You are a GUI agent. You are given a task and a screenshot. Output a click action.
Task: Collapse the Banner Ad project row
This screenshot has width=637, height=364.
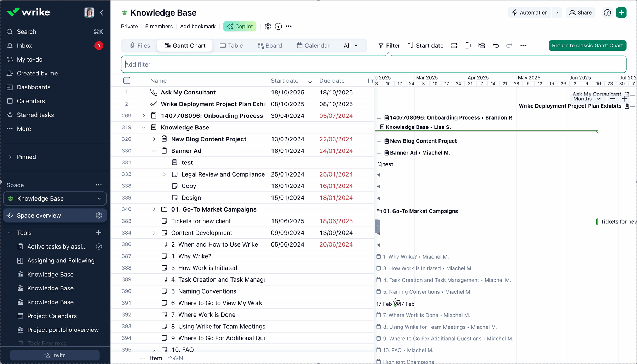point(154,151)
